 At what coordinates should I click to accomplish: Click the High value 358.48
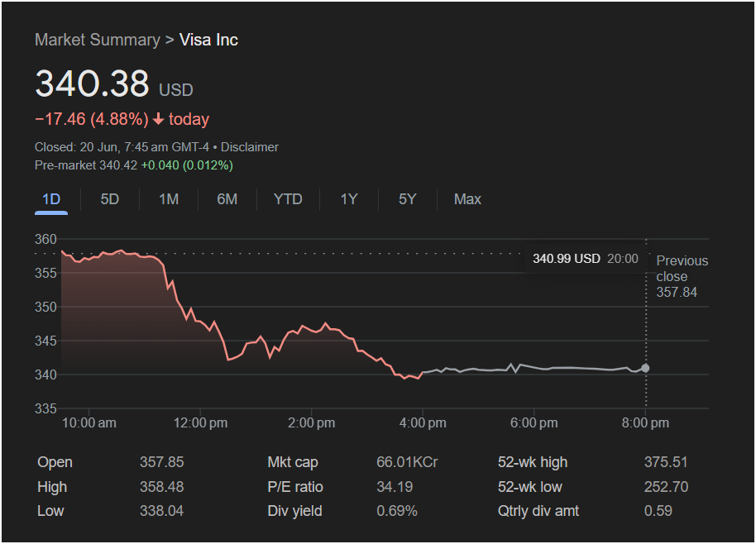tap(161, 487)
